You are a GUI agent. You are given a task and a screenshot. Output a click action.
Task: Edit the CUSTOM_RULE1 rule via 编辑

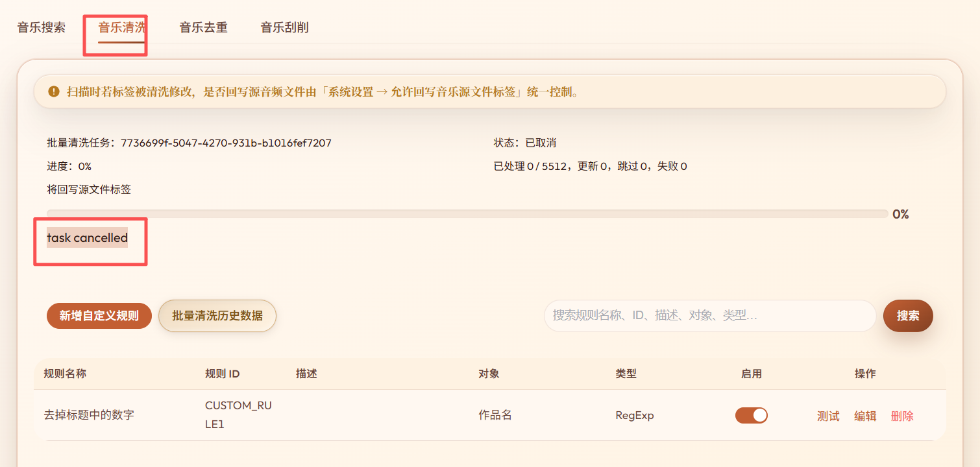click(x=865, y=416)
